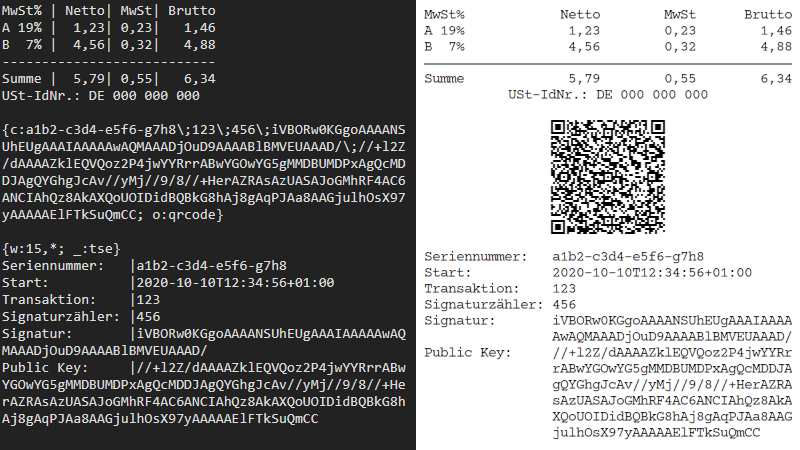Click the QR code image on the receipt
This screenshot has height=450, width=800.
tap(608, 177)
